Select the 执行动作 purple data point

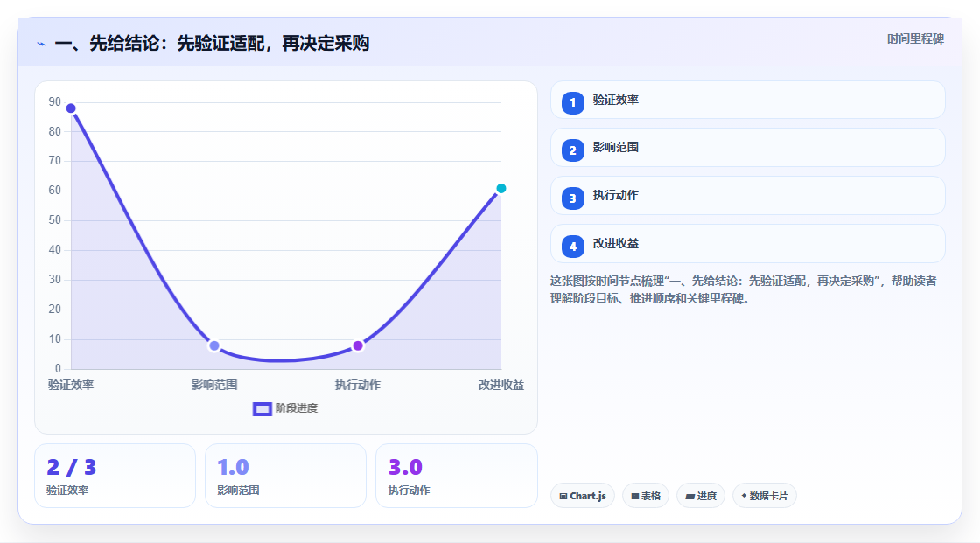(358, 345)
